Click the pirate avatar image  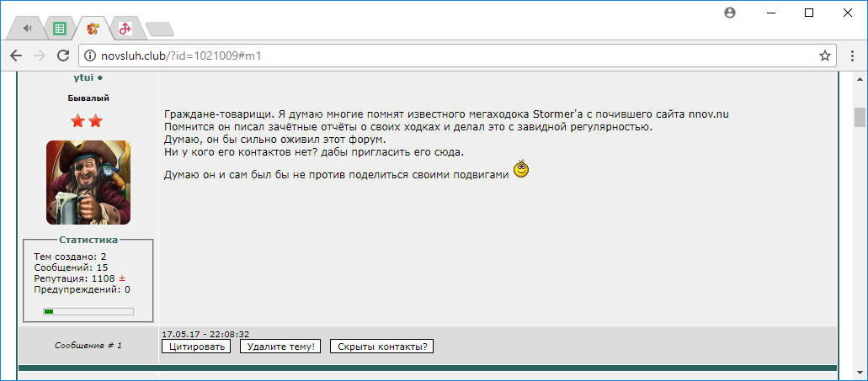click(x=88, y=183)
